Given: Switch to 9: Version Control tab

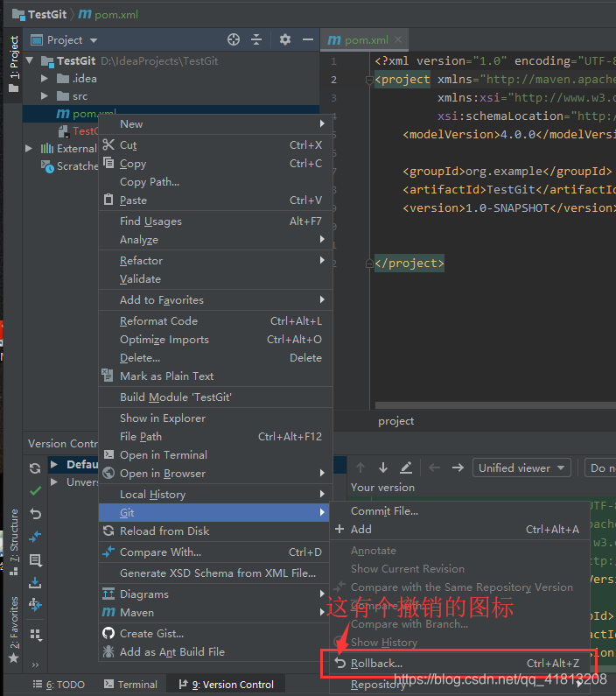Looking at the screenshot, I should click(226, 685).
